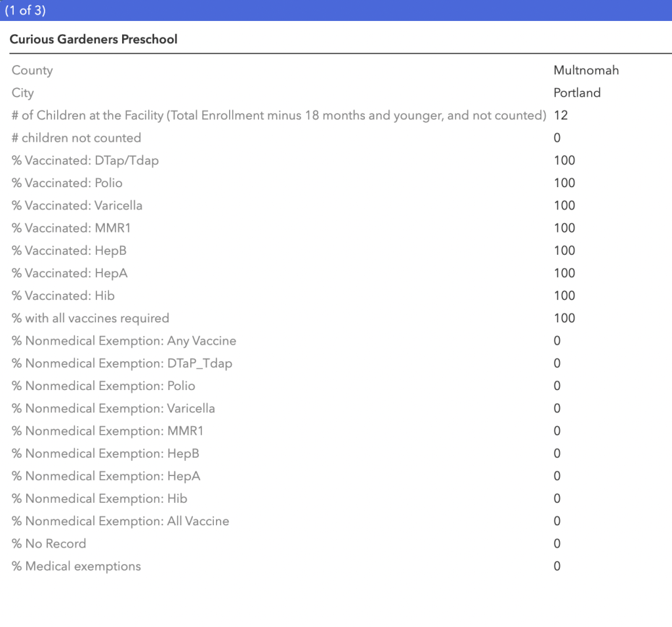Select the "% Medical exemptions" row label
The width and height of the screenshot is (672, 627).
pos(76,566)
